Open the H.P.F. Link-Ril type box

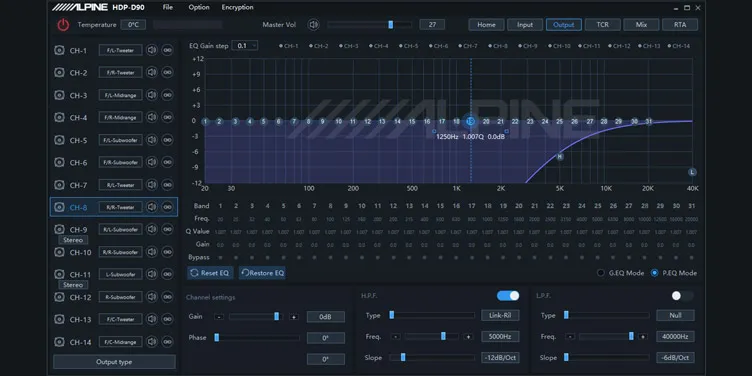tap(500, 315)
